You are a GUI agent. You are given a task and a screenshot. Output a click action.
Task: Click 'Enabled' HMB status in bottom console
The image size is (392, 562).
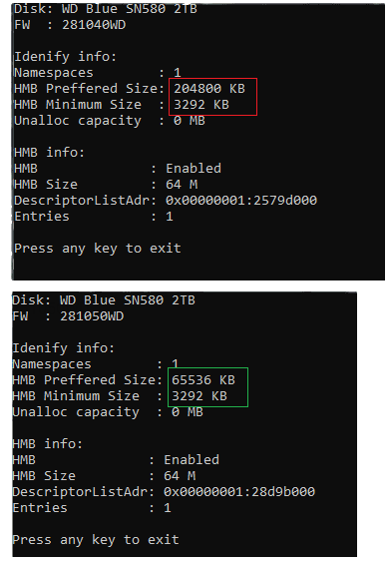(x=192, y=460)
